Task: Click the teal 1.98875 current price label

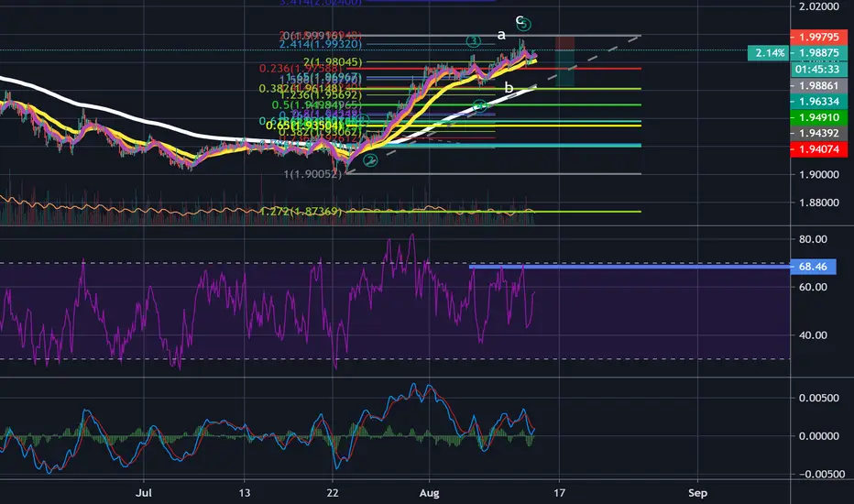Action: pyautogui.click(x=818, y=53)
